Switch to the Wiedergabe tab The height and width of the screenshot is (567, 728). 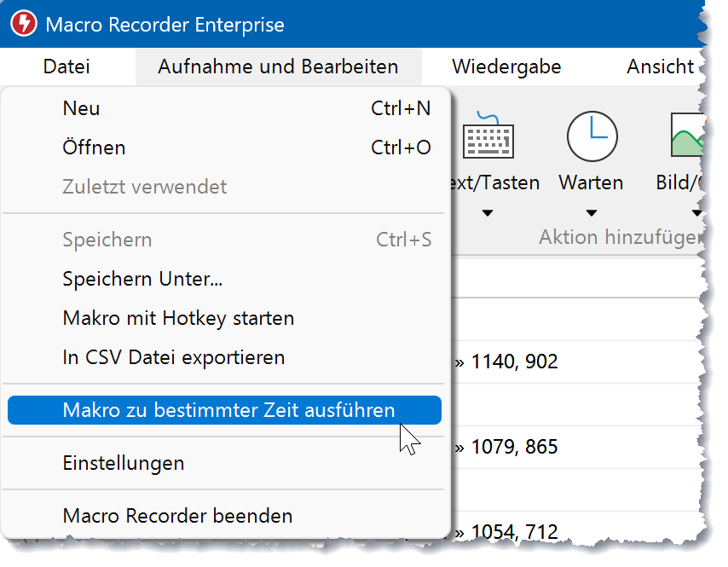(506, 67)
